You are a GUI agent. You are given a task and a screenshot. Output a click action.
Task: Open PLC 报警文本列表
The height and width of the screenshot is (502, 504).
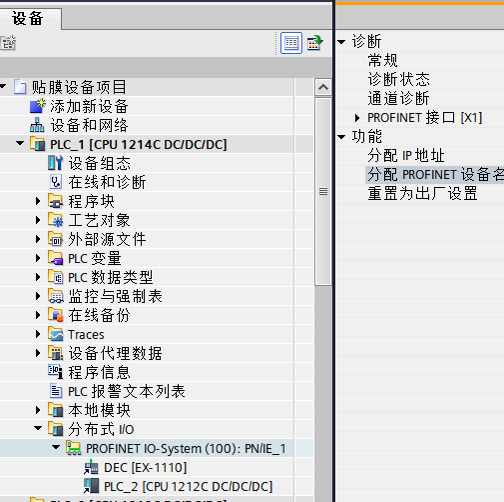[127, 391]
